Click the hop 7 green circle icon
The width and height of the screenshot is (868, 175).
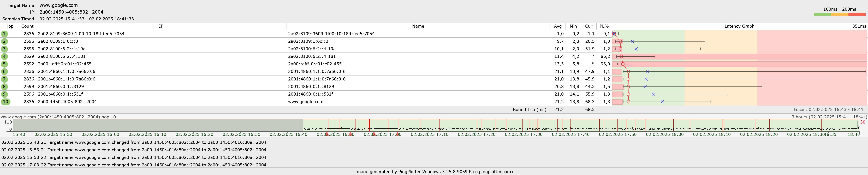[4, 79]
